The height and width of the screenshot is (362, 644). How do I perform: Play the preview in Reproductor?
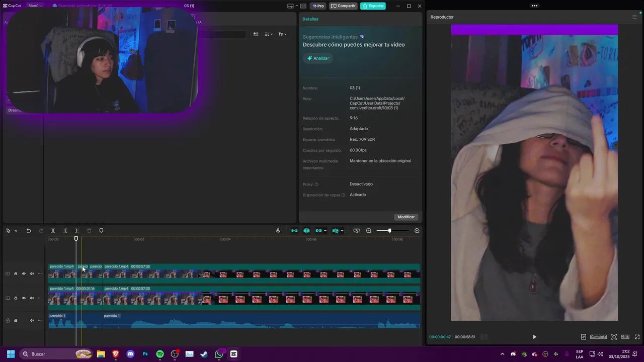(x=534, y=337)
